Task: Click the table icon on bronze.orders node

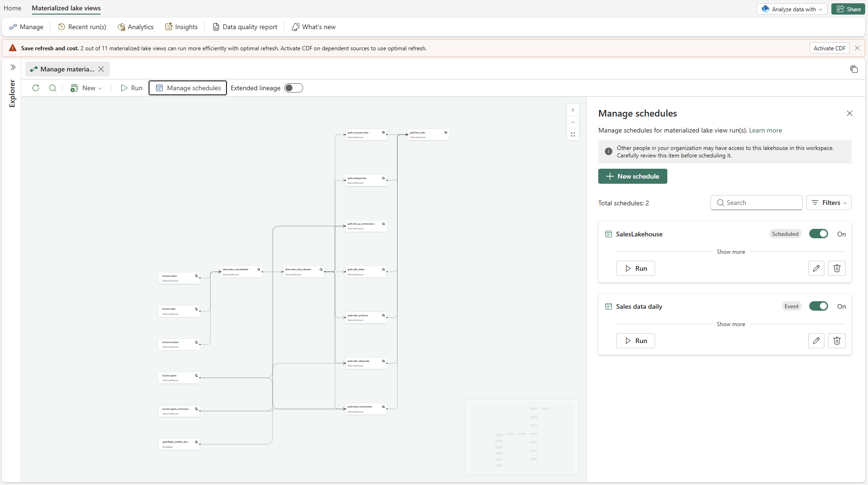Action: point(196,276)
